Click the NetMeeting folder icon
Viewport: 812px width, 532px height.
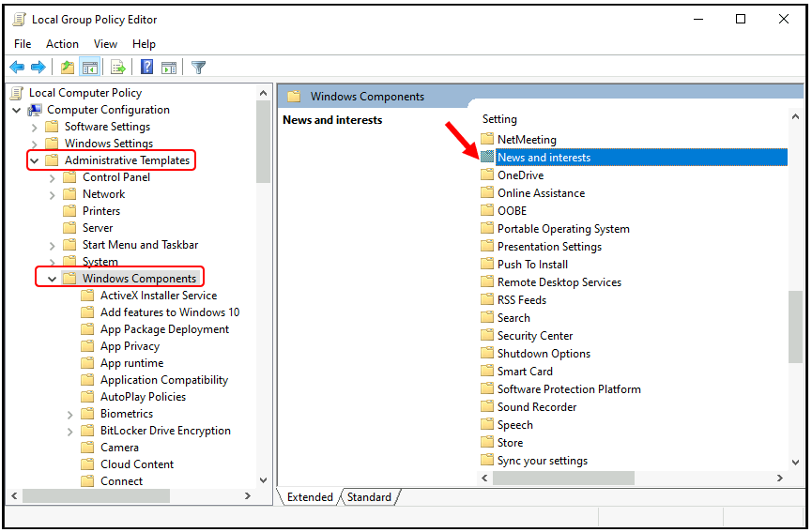487,139
